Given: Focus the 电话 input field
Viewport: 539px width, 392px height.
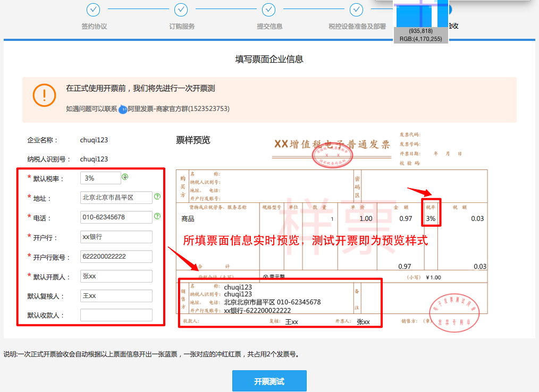Looking at the screenshot, I should (116, 217).
